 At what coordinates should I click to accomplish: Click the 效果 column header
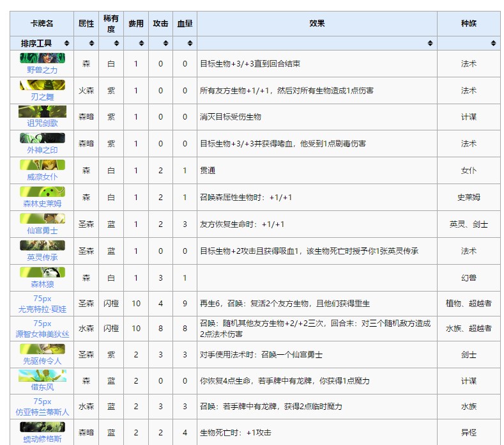pyautogui.click(x=317, y=24)
